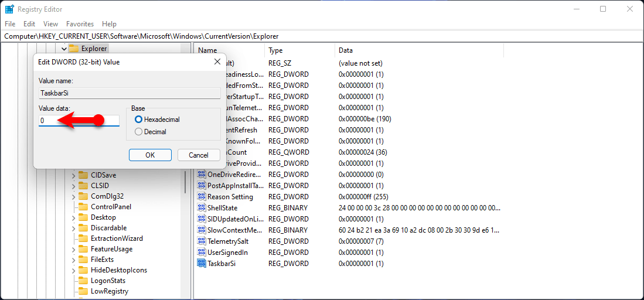Expand the FileExts tree node

pos(73,260)
